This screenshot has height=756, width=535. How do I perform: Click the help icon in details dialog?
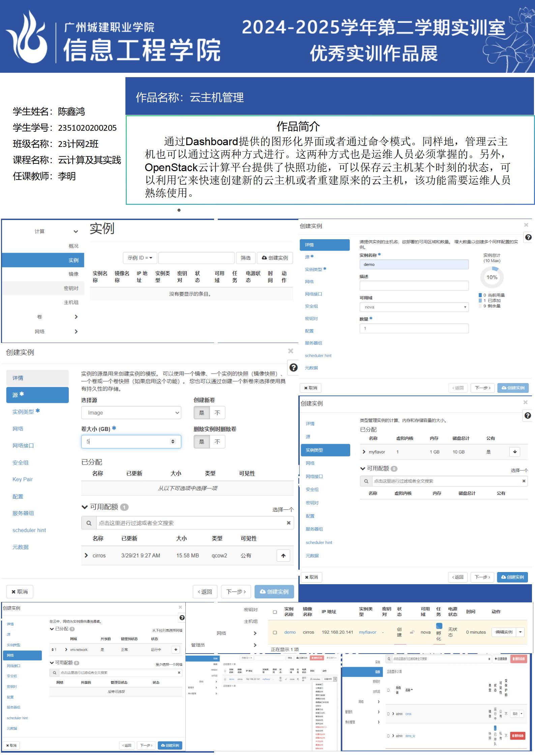pos(528,237)
